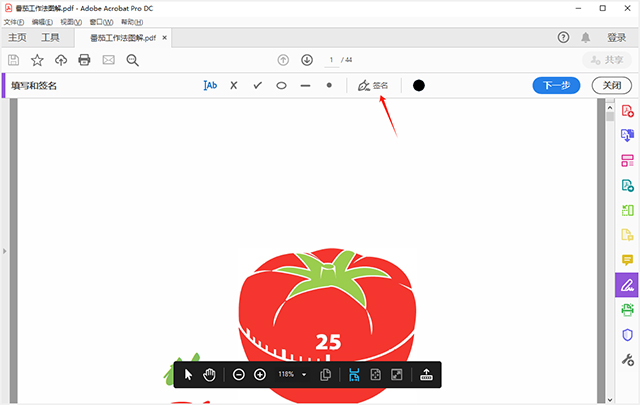Select the Add Text (IAb) tool
Image resolution: width=640 pixels, height=405 pixels.
coord(210,85)
